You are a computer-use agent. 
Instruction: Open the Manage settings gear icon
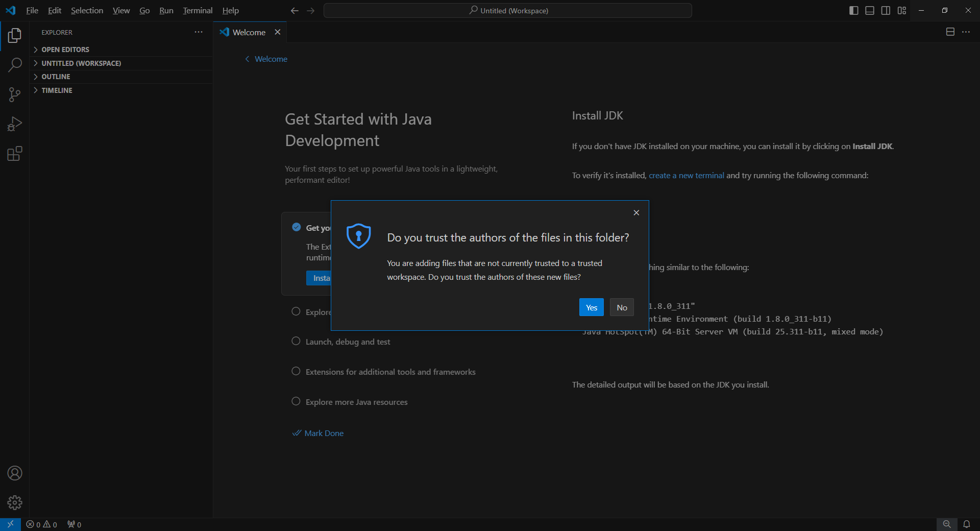[15, 502]
